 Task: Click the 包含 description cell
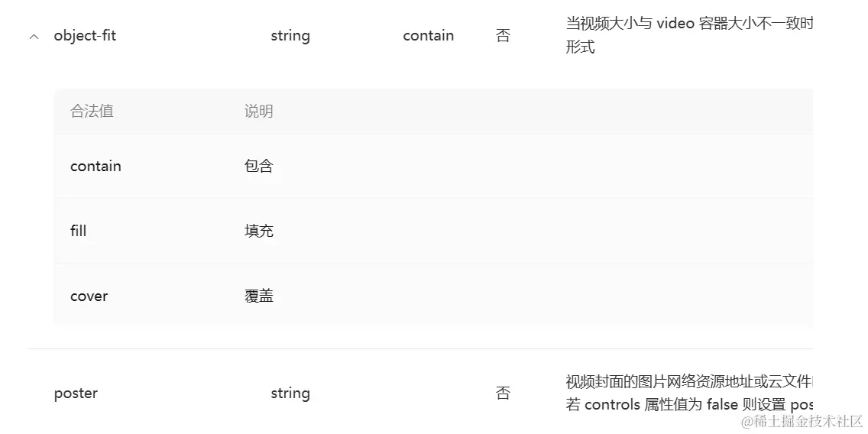point(259,166)
